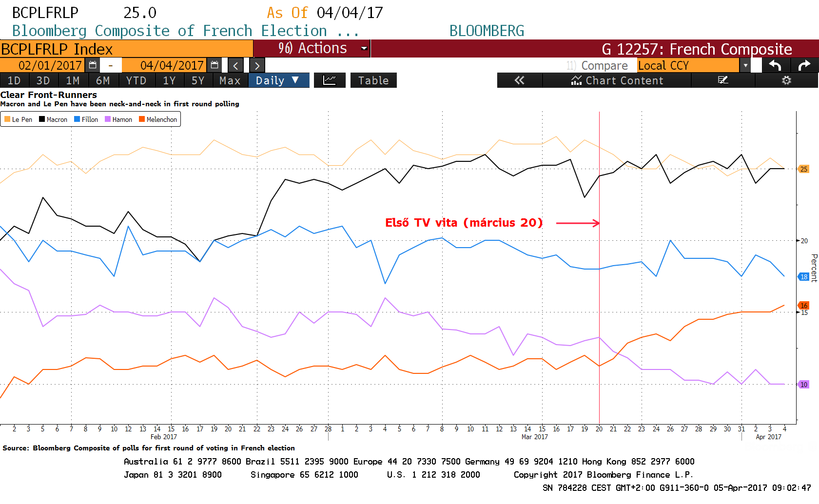Viewport: 819px width, 504px height.
Task: Toggle the Hamon legend swatch
Action: [108, 119]
